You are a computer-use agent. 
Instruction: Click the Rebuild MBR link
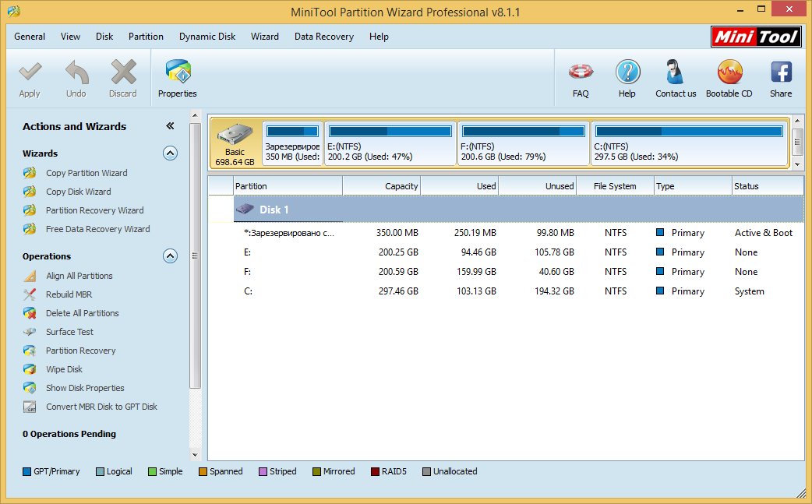pyautogui.click(x=69, y=294)
